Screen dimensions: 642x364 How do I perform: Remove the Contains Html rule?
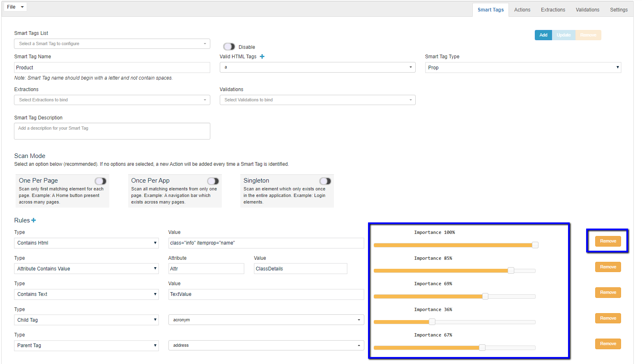pos(608,241)
